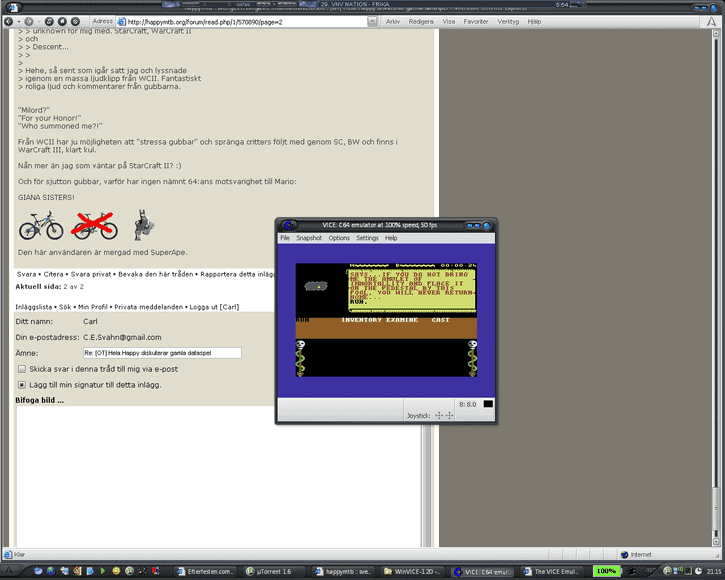Click the Ämne subject input field

(x=162, y=353)
